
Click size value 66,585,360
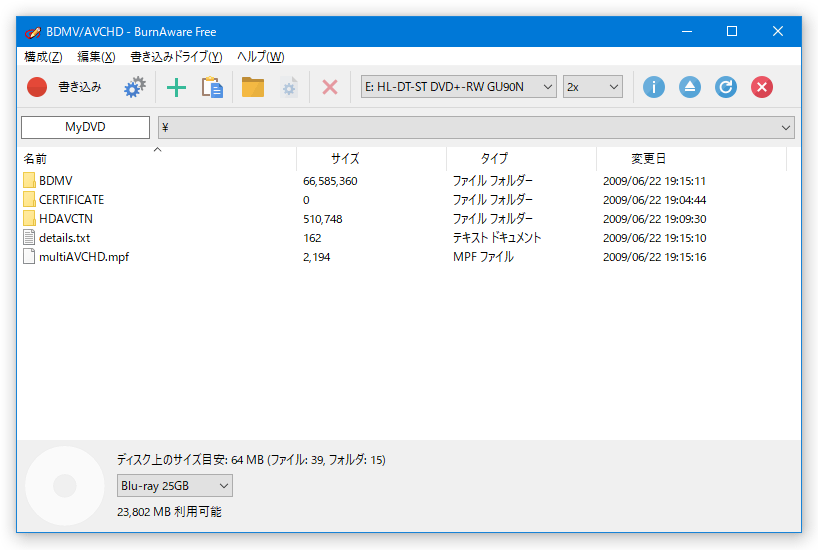pos(330,181)
